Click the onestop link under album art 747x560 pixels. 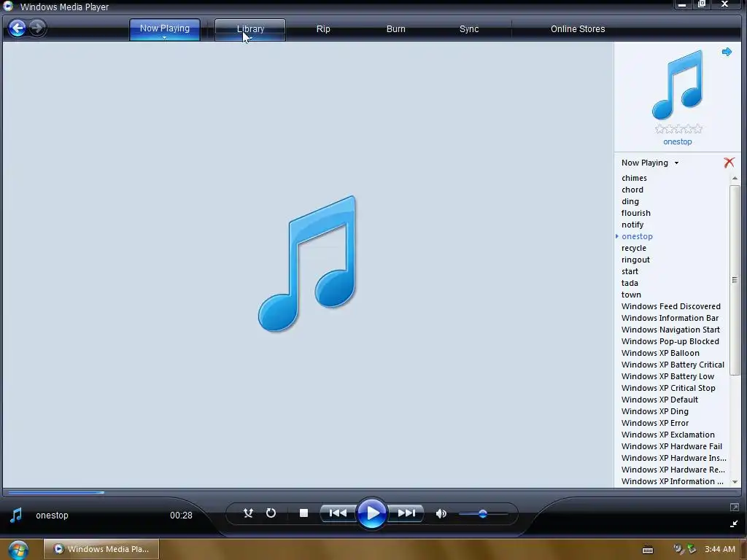(x=678, y=142)
